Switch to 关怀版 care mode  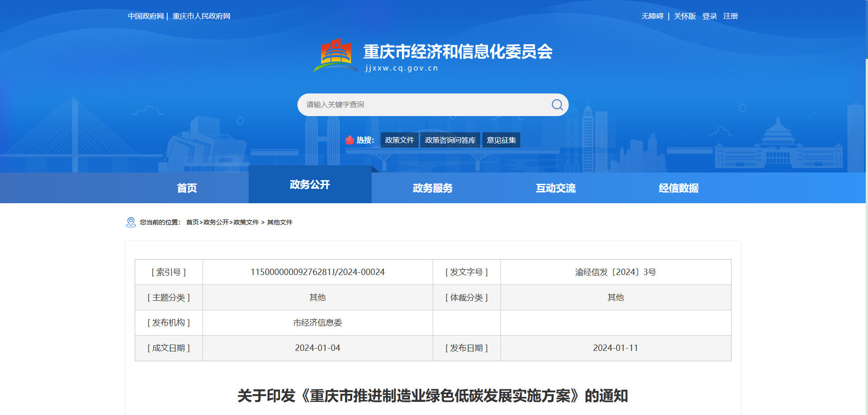(x=684, y=16)
